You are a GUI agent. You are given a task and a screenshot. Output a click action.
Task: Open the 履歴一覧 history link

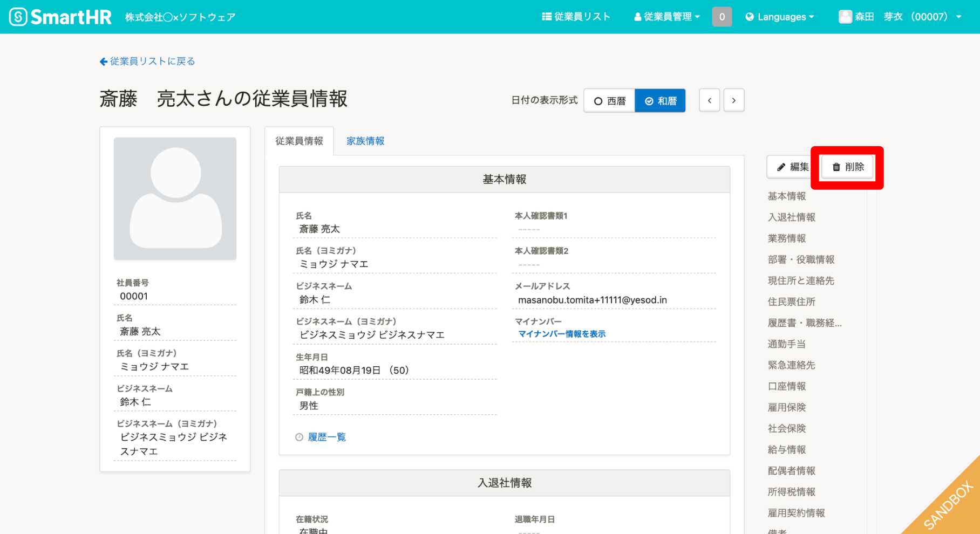click(x=326, y=437)
